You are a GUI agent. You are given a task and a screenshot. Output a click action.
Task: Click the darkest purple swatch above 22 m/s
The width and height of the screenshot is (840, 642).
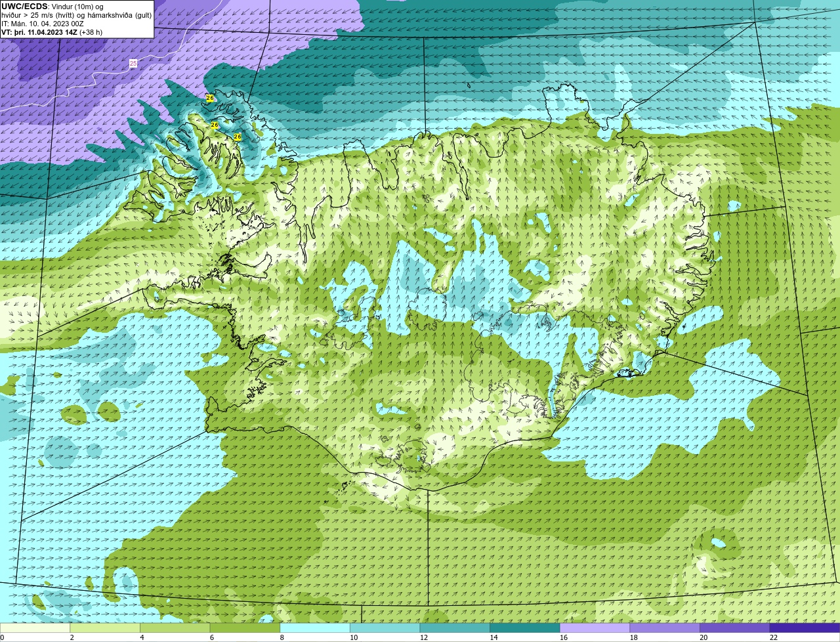tap(805, 628)
